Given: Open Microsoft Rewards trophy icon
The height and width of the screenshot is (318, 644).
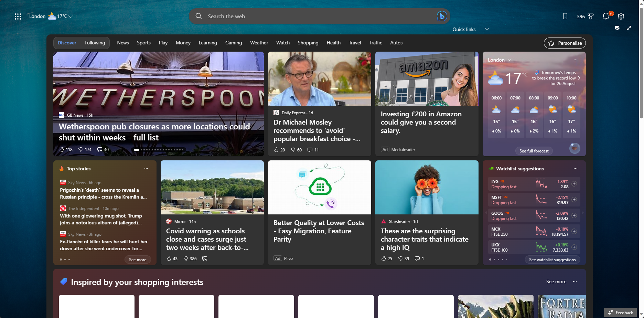Looking at the screenshot, I should click(591, 16).
